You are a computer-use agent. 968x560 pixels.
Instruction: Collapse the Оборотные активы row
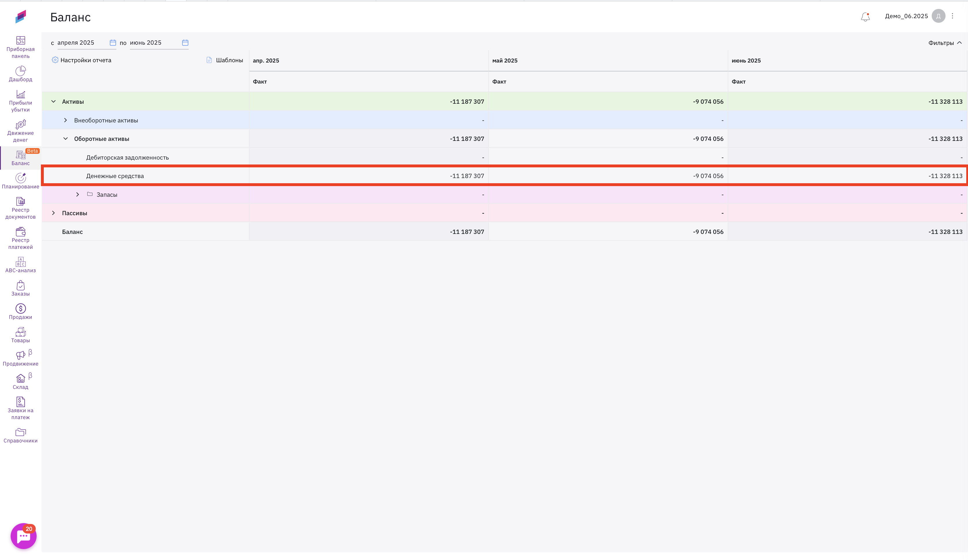[x=65, y=139]
